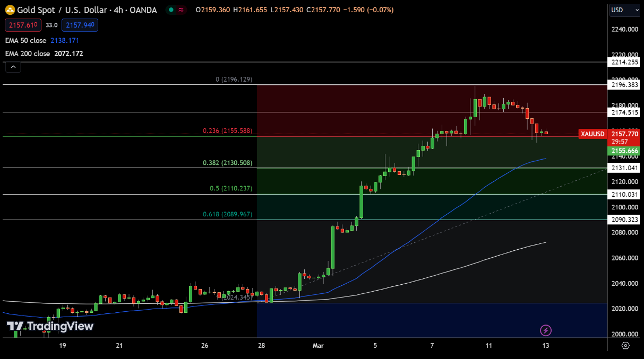Click the 13 date label on the time axis
Screen dimensions: 644x359
546,346
